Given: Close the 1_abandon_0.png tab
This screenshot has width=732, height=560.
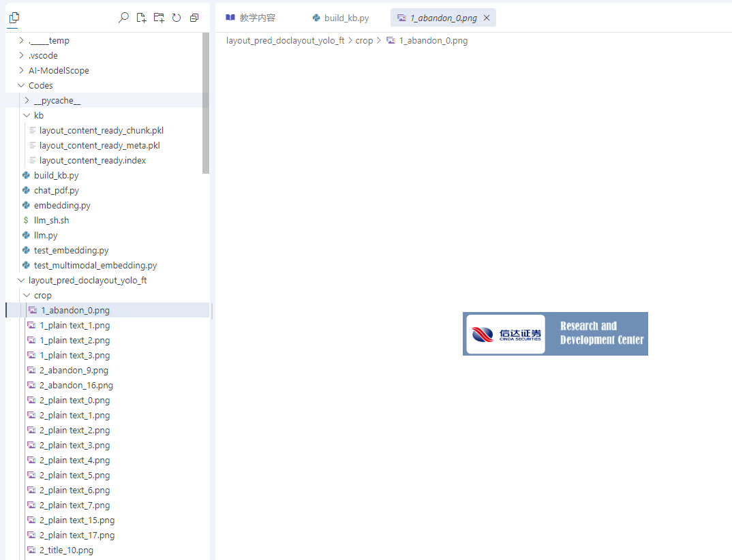Looking at the screenshot, I should pyautogui.click(x=487, y=18).
